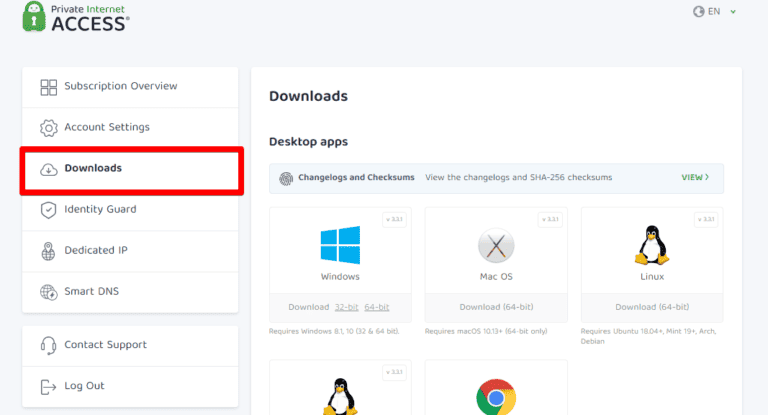Screen dimensions: 768x415
Task: View the changelogs and checksums
Action: pos(695,178)
